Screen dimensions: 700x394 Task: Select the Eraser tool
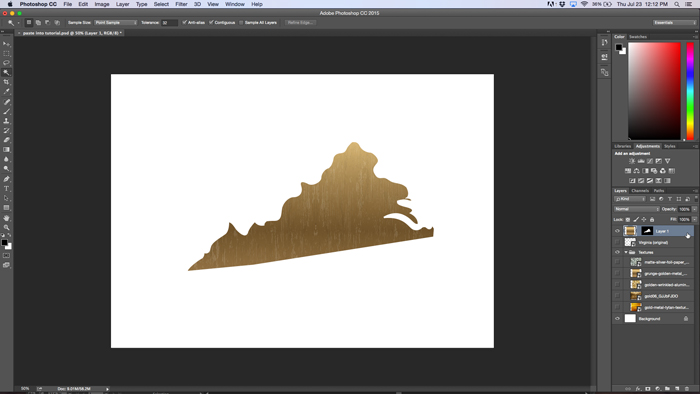pos(6,140)
